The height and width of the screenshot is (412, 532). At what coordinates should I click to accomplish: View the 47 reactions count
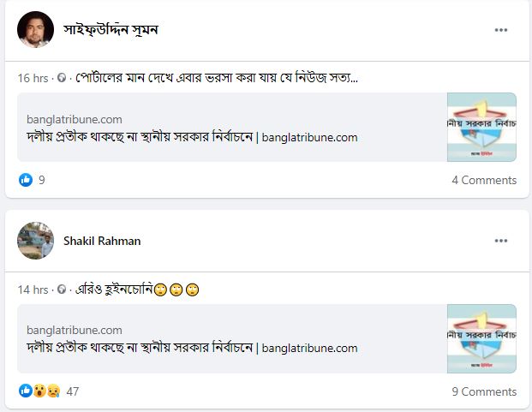pyautogui.click(x=72, y=391)
